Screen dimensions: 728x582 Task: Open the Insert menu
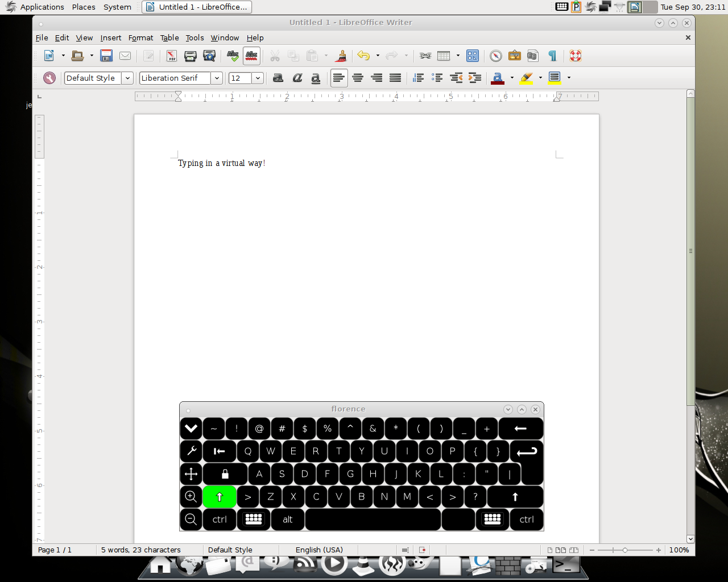(x=111, y=38)
